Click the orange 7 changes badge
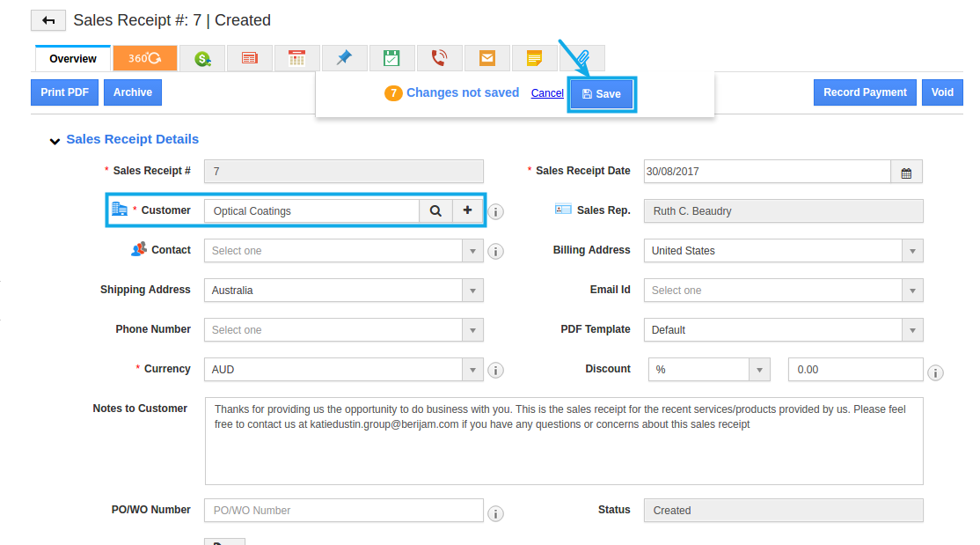980x545 pixels. point(393,93)
